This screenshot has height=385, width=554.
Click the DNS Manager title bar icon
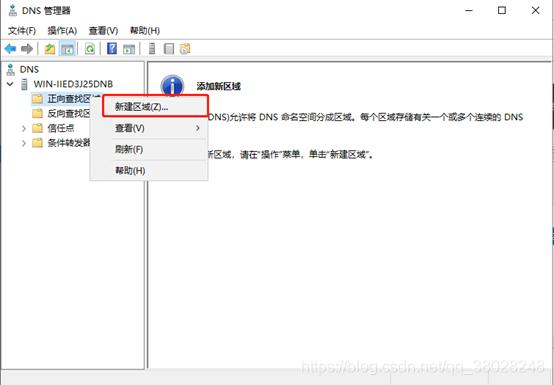click(12, 11)
